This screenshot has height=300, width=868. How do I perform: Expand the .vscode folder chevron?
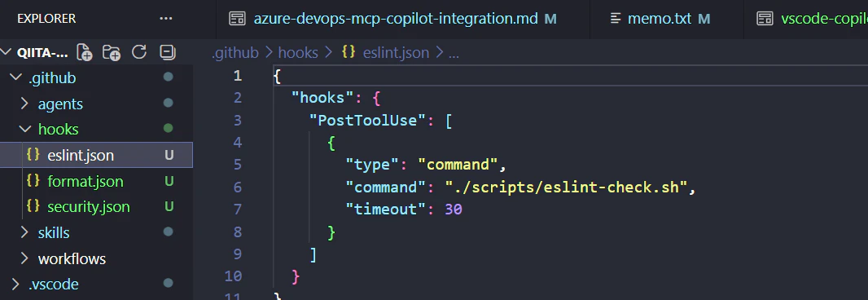[x=15, y=284]
